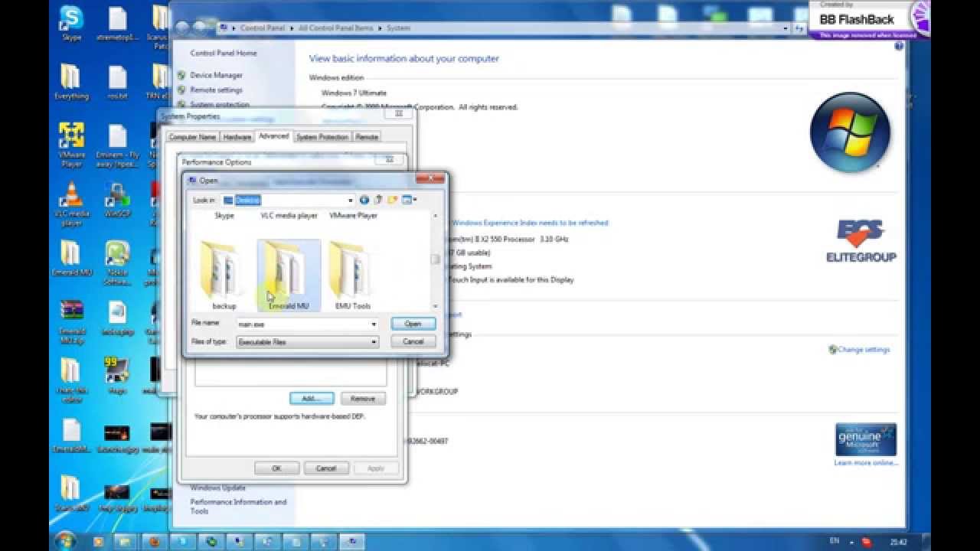Viewport: 980px width, 551px height.
Task: Select the Advanced tab in System Properties
Action: 273,136
